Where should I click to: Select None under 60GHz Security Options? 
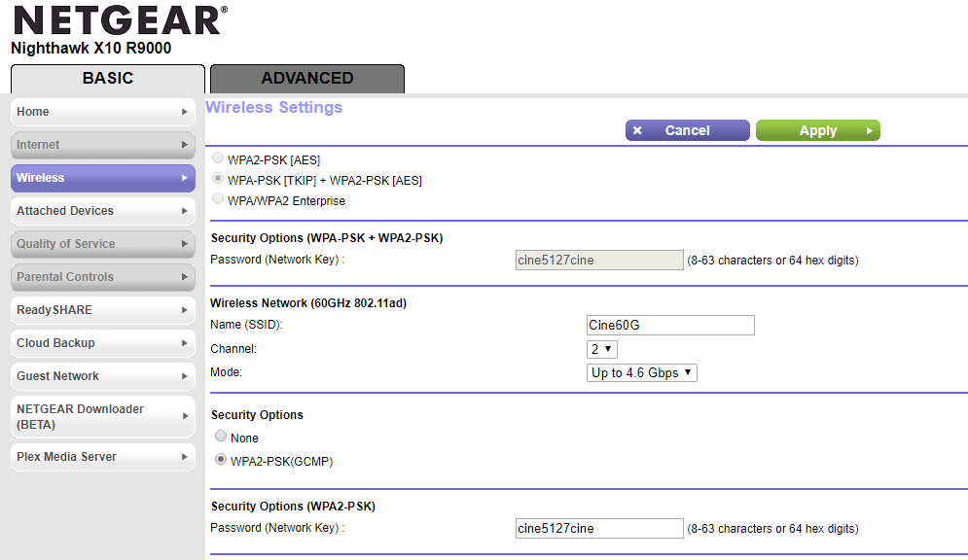pyautogui.click(x=221, y=437)
